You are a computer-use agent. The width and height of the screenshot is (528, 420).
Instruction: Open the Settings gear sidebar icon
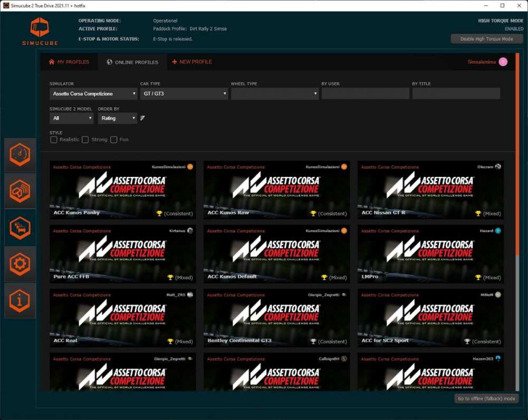(20, 264)
